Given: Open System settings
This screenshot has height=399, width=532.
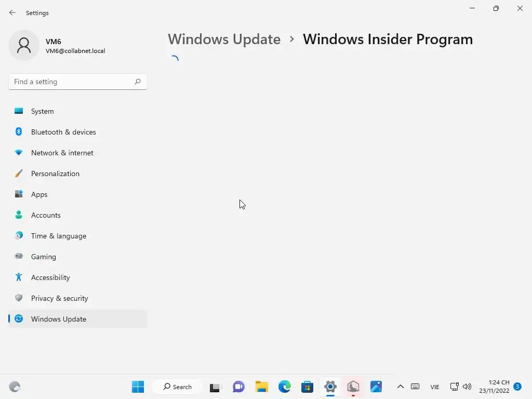Looking at the screenshot, I should click(78, 111).
